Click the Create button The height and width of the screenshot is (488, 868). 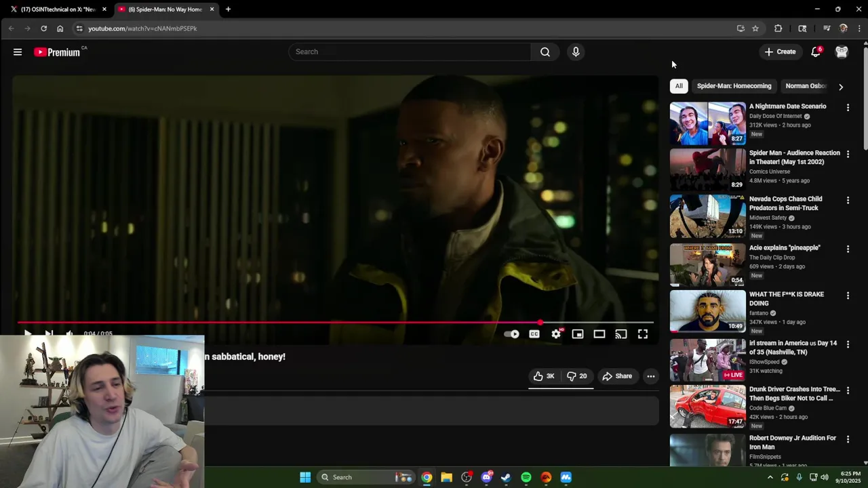(x=780, y=52)
